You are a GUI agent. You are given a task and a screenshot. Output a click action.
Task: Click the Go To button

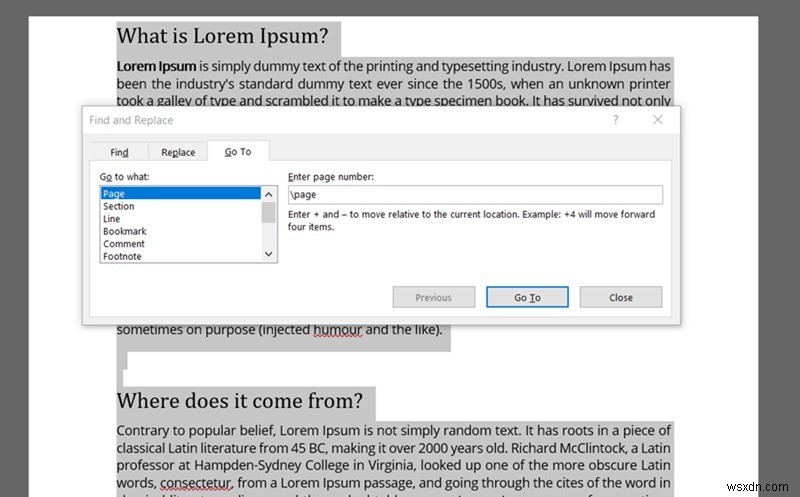(x=527, y=297)
